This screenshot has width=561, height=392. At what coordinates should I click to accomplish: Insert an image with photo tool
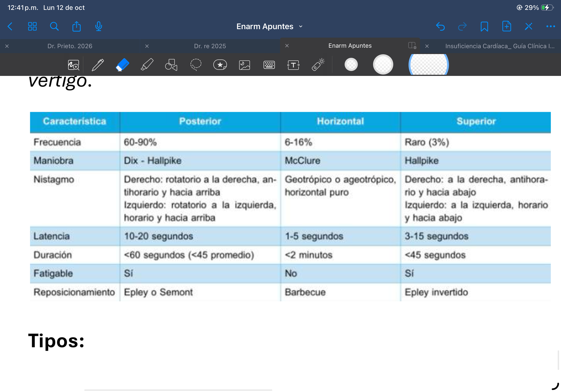[x=245, y=65]
